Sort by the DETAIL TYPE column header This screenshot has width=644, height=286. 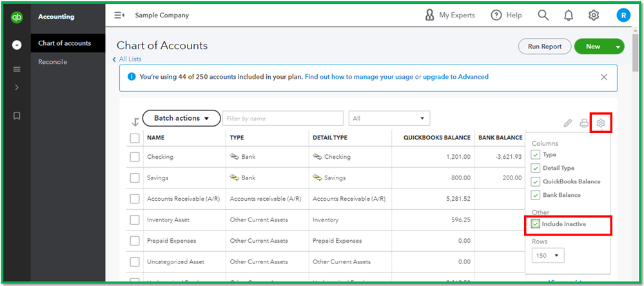pyautogui.click(x=330, y=138)
